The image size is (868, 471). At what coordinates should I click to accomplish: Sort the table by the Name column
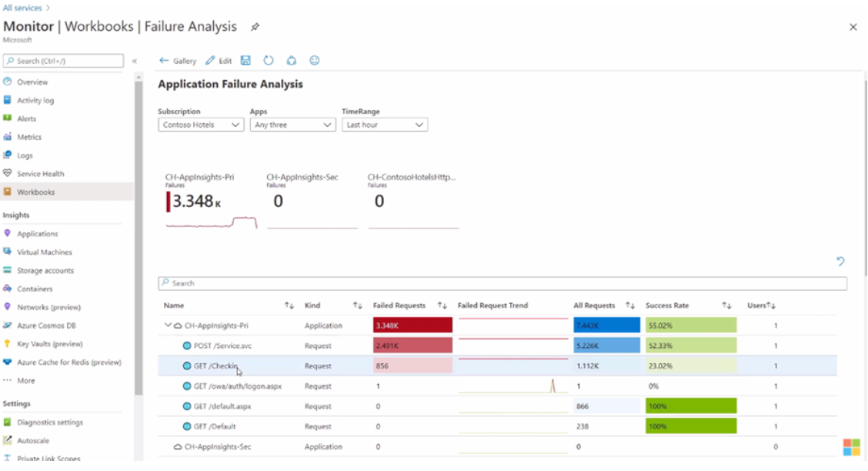pos(289,306)
